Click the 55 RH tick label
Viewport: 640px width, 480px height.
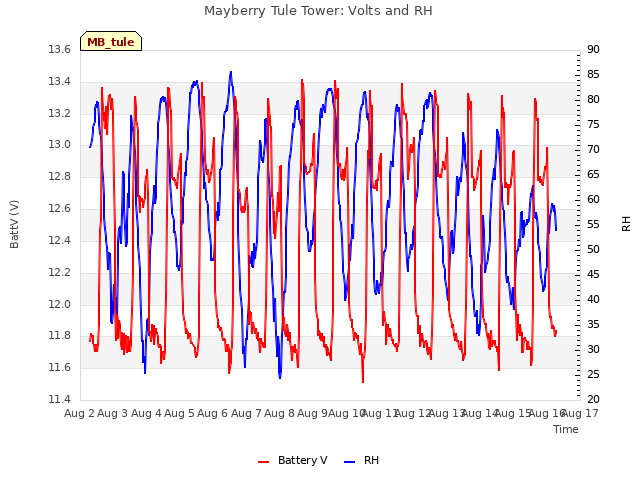coord(593,224)
